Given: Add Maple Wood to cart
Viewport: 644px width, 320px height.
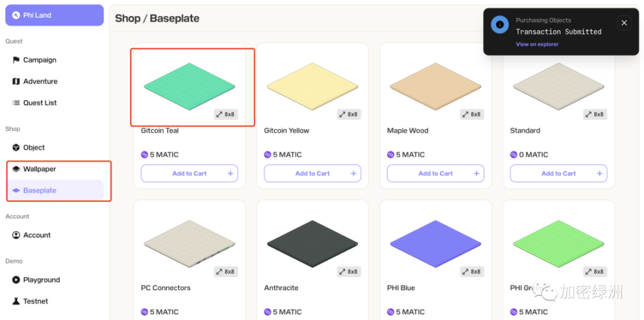Looking at the screenshot, I should [435, 174].
